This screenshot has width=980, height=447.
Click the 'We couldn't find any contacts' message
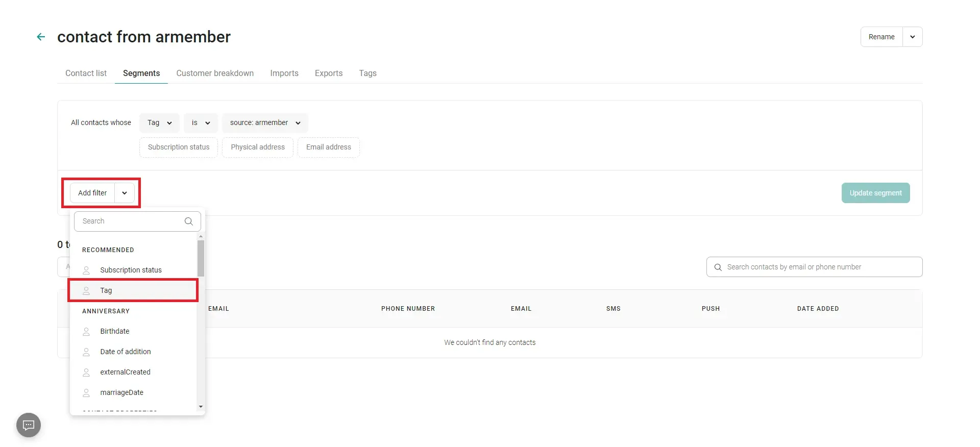coord(489,342)
